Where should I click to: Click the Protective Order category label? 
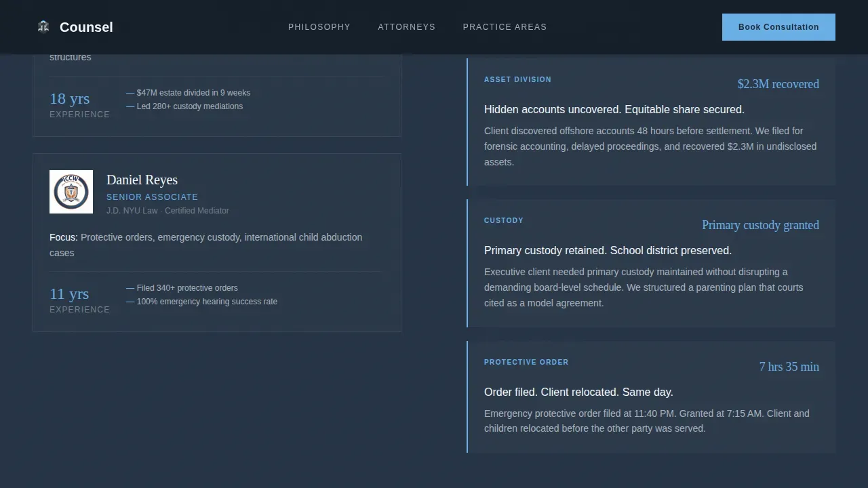pyautogui.click(x=526, y=362)
